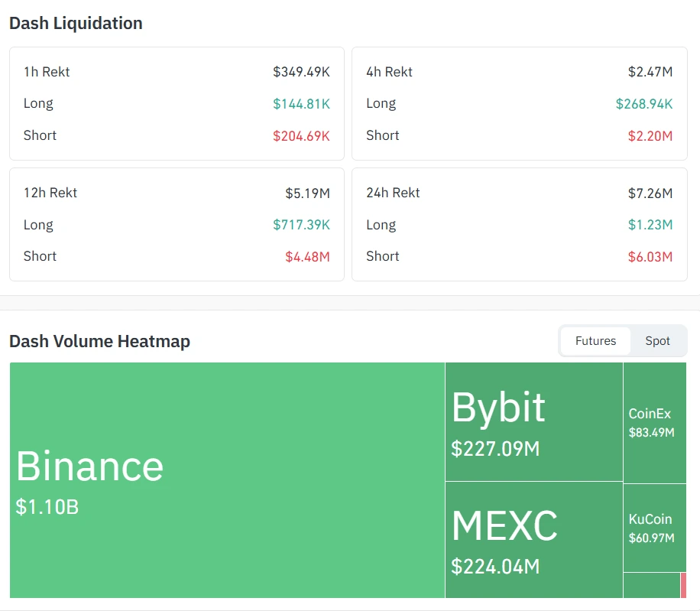Click the small red heatmap tile
Screen dimensions: 700x611
click(x=683, y=585)
